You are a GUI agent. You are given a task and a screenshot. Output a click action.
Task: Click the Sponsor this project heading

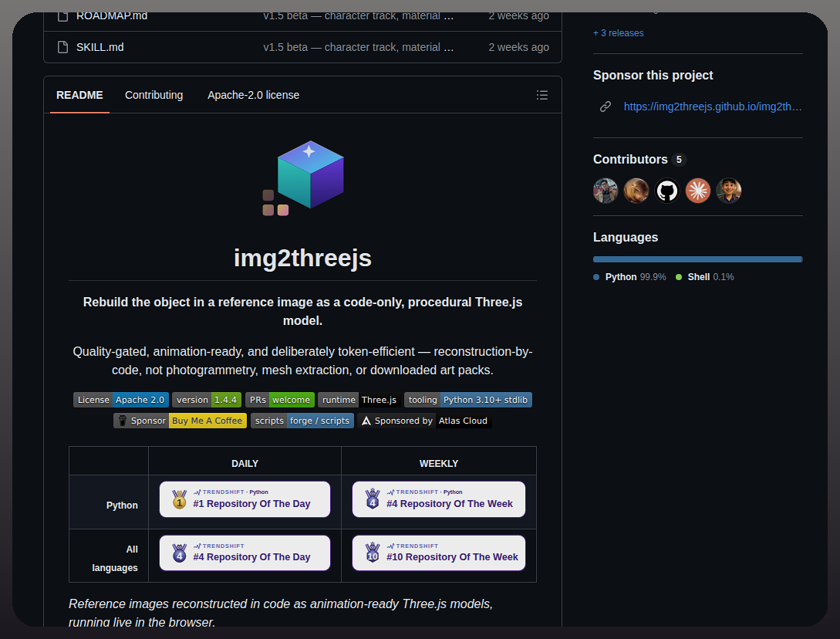[653, 75]
